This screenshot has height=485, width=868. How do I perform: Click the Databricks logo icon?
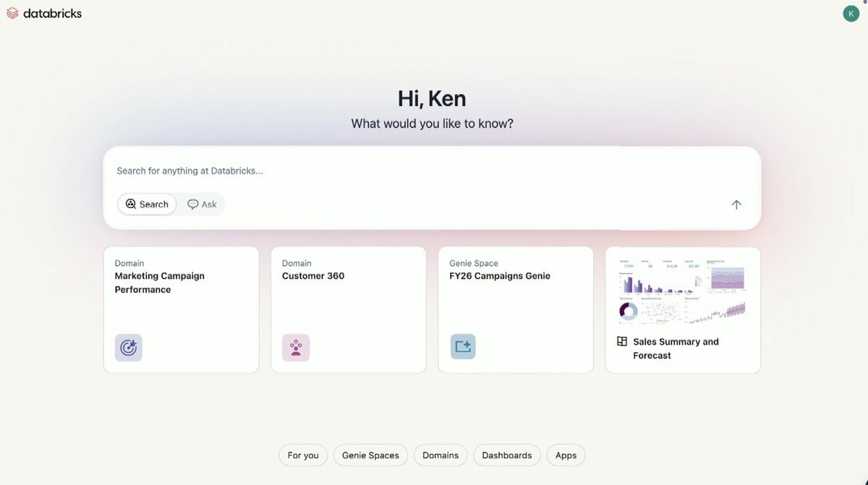[x=12, y=13]
